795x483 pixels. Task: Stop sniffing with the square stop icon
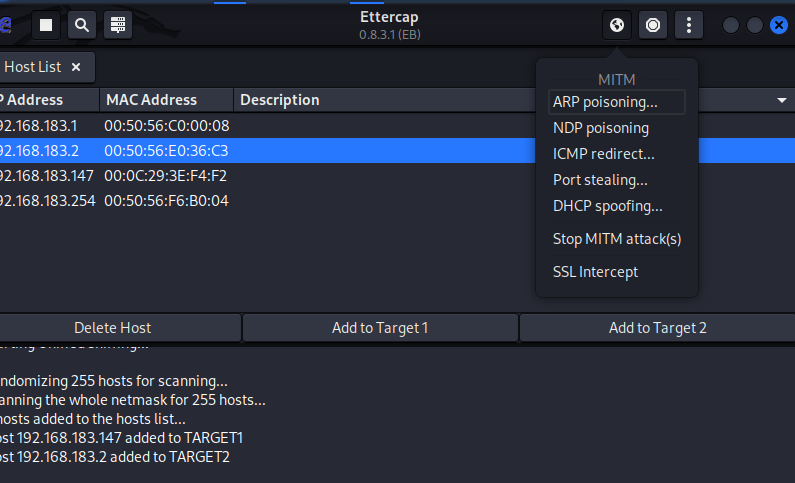tap(46, 25)
